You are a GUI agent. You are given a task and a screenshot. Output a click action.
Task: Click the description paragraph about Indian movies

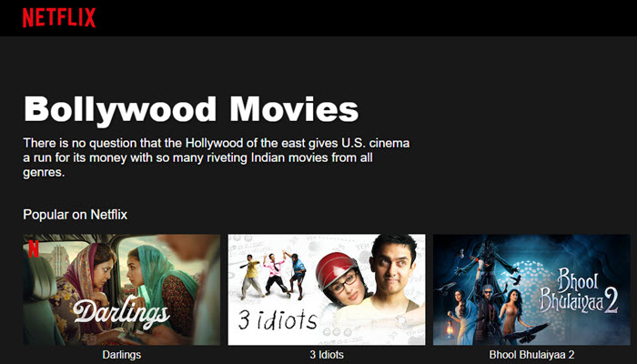(x=217, y=157)
